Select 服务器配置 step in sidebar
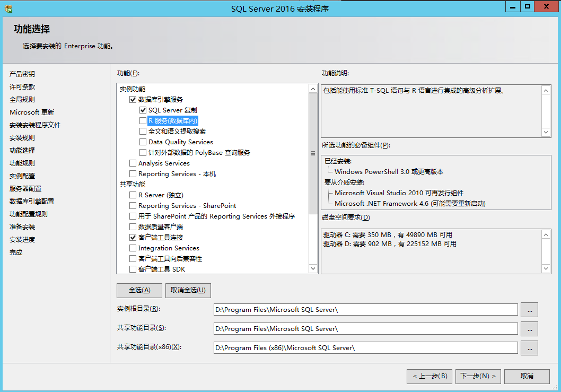Image resolution: width=561 pixels, height=392 pixels. (x=25, y=189)
